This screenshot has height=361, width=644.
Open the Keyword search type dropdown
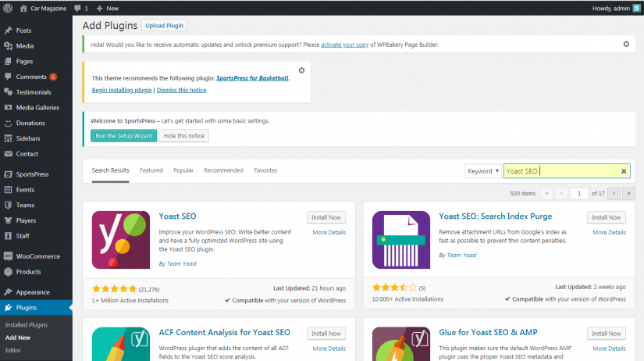click(482, 171)
